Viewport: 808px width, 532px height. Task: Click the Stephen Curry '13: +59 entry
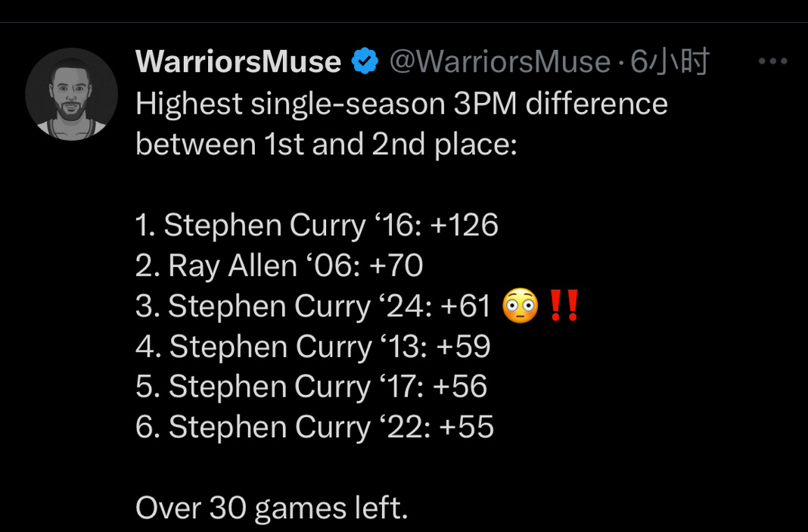pos(313,347)
